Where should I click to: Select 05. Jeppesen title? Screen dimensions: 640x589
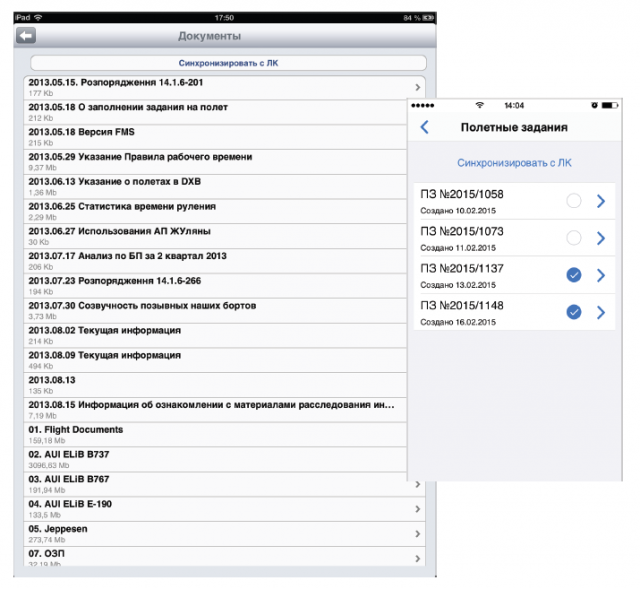pos(58,529)
